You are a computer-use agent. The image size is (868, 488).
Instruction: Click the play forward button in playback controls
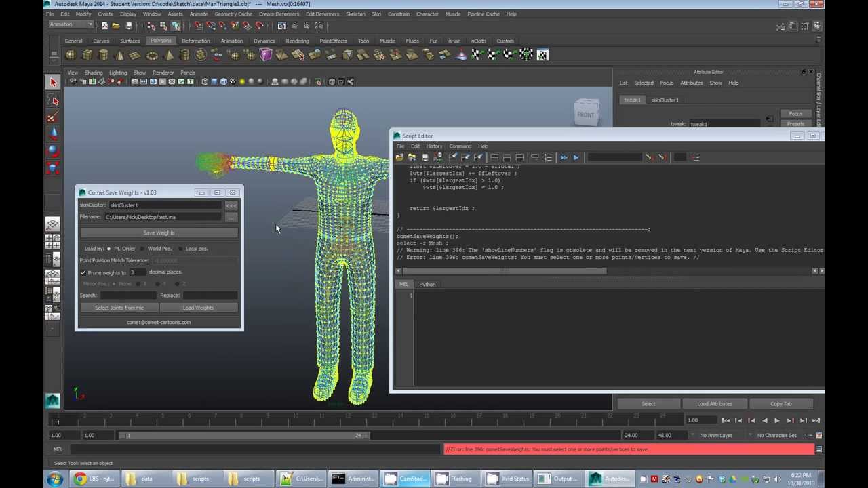point(777,421)
